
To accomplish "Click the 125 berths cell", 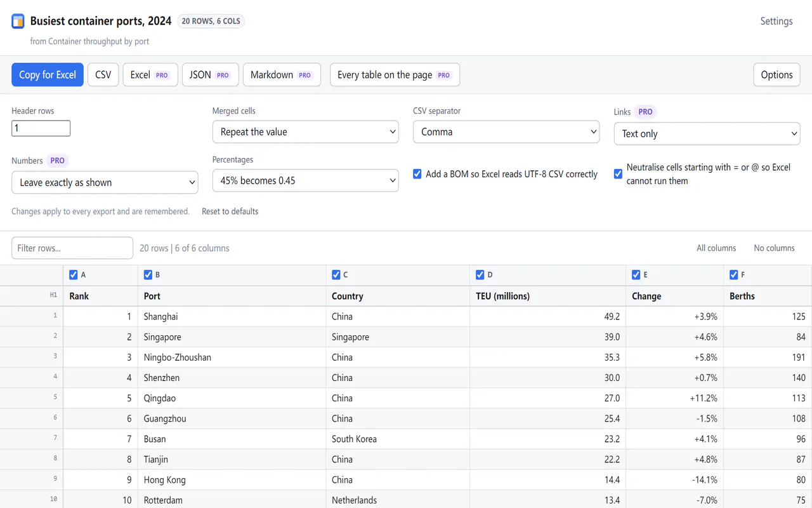I will coord(768,316).
